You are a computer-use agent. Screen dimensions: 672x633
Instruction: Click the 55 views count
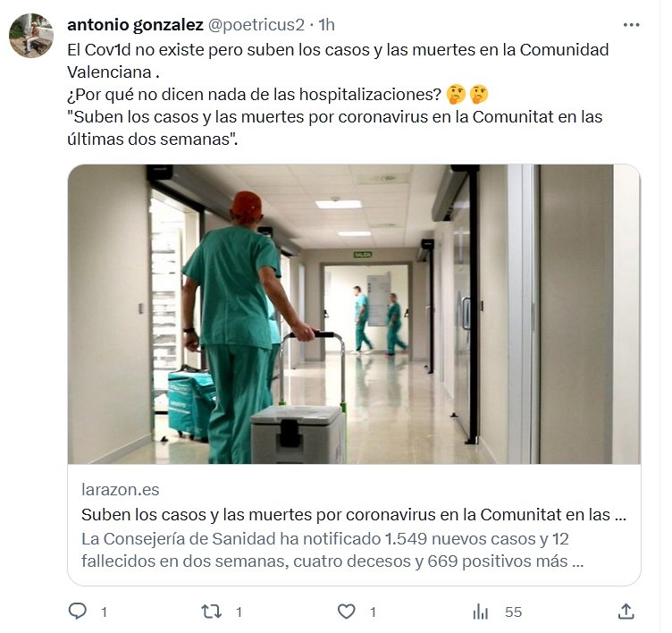tap(513, 612)
